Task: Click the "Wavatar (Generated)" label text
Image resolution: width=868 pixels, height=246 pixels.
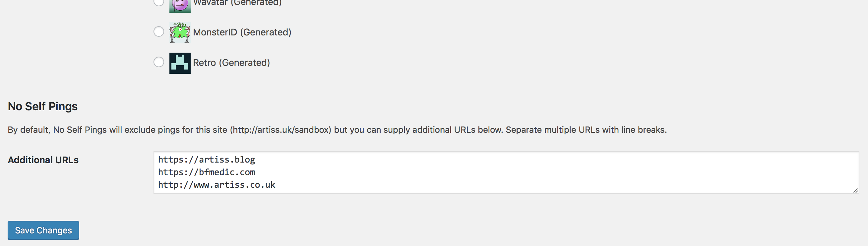Action: pos(237,3)
